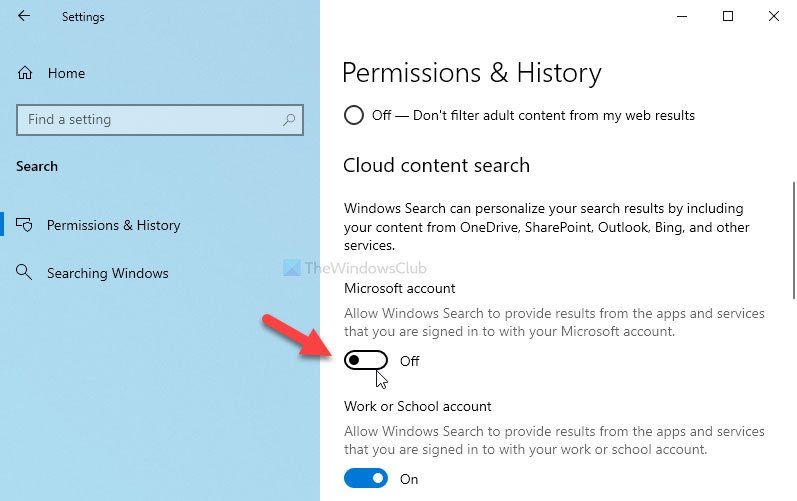Click the Searching Windows magnifier icon

25,273
